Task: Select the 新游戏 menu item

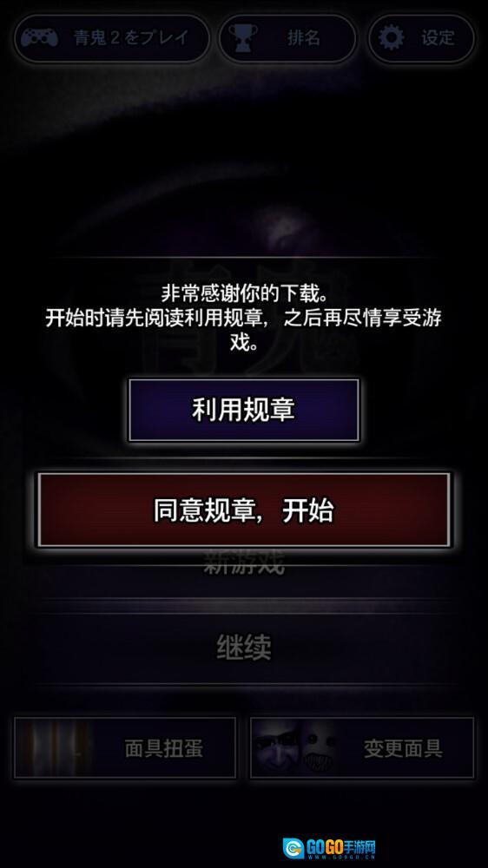Action: [244, 562]
